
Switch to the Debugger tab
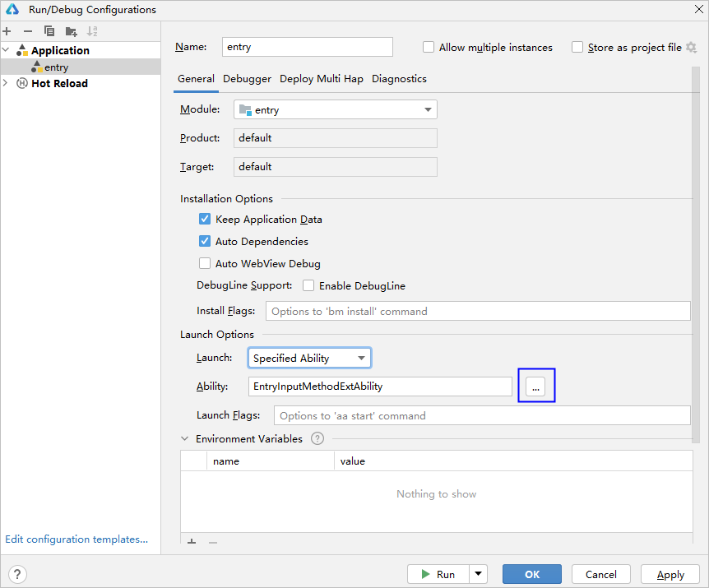247,79
